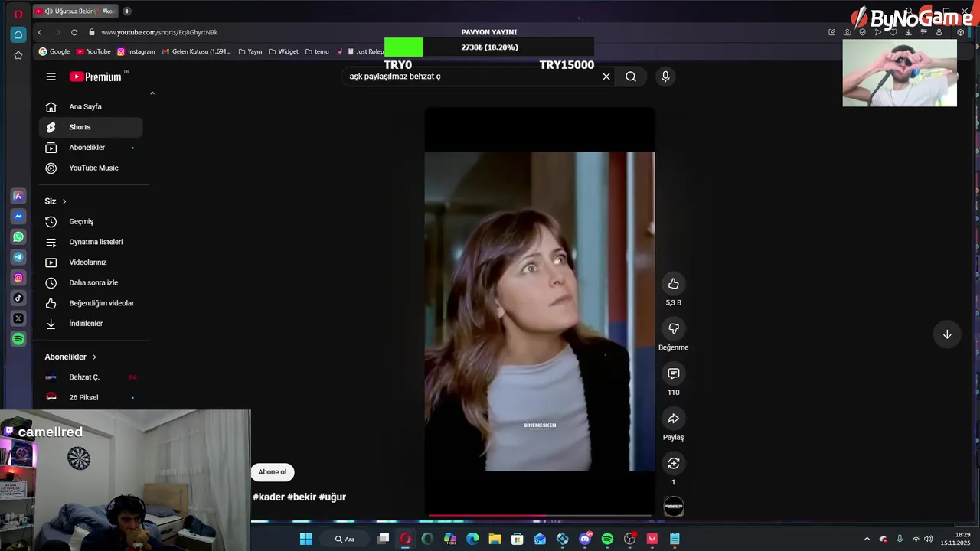Image resolution: width=980 pixels, height=551 pixels.
Task: Open the Widget bookmark folder
Action: click(x=283, y=51)
